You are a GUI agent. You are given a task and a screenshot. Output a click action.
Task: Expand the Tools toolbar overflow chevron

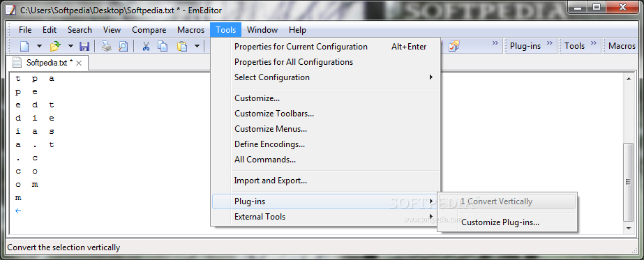(x=594, y=43)
